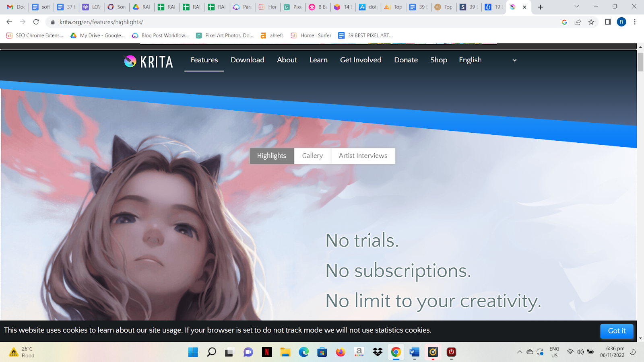The width and height of the screenshot is (644, 362).
Task: Click the Krita logo in the header
Action: tap(149, 61)
